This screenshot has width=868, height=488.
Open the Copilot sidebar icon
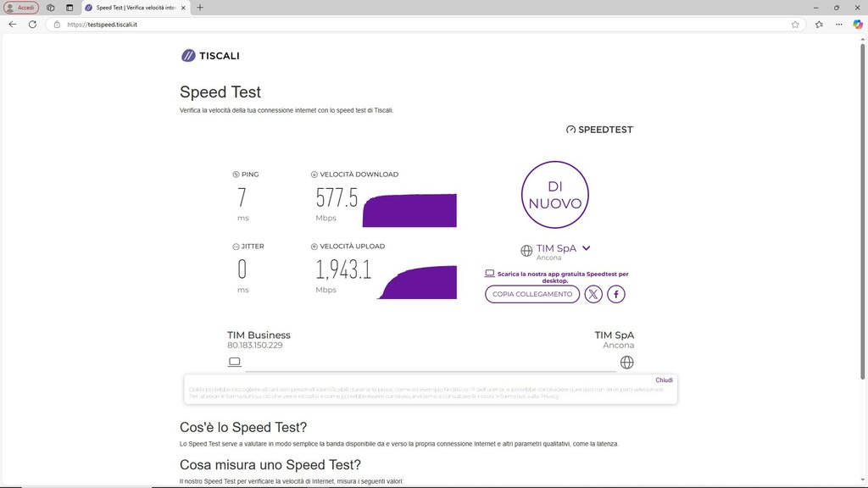(859, 25)
